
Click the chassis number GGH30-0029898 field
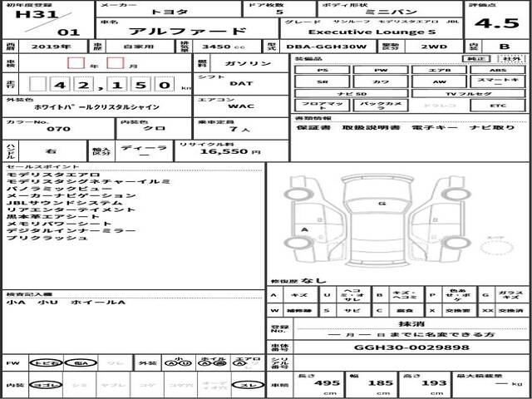pyautogui.click(x=411, y=347)
